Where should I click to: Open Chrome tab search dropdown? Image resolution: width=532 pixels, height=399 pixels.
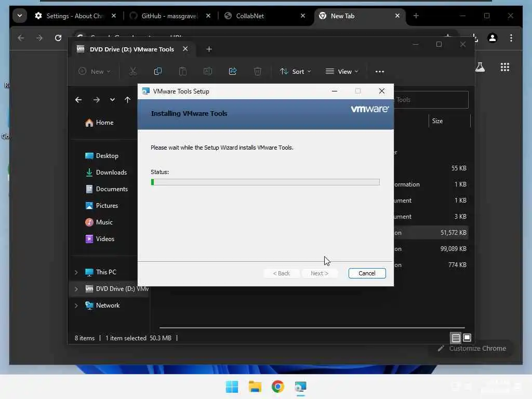click(x=20, y=16)
